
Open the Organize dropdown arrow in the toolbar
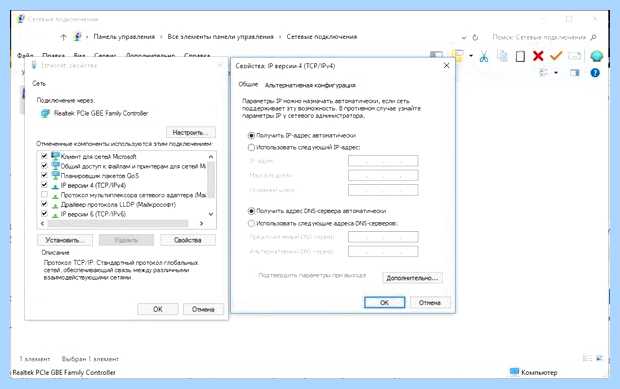point(471,56)
